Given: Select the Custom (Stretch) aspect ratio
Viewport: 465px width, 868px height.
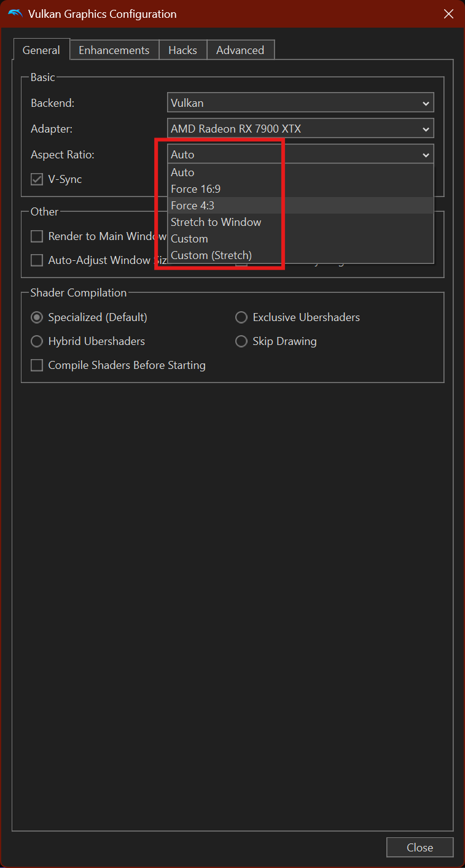Looking at the screenshot, I should pos(211,255).
